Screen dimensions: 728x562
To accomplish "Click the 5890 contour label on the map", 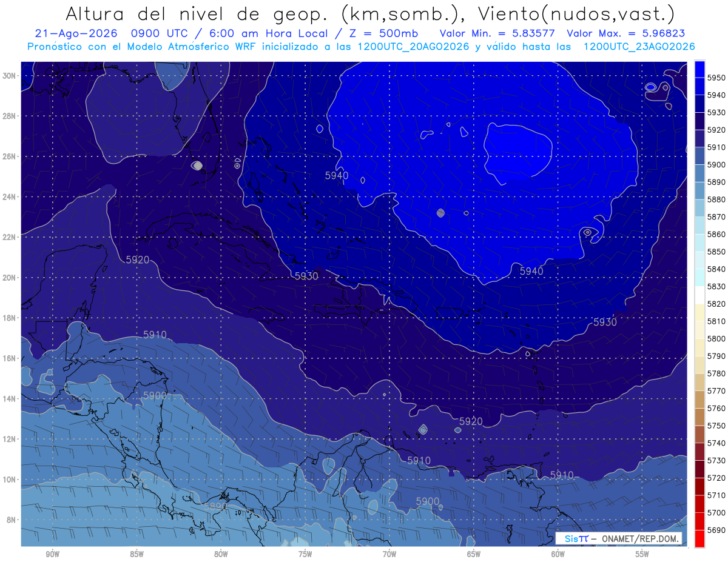I will 215,506.
